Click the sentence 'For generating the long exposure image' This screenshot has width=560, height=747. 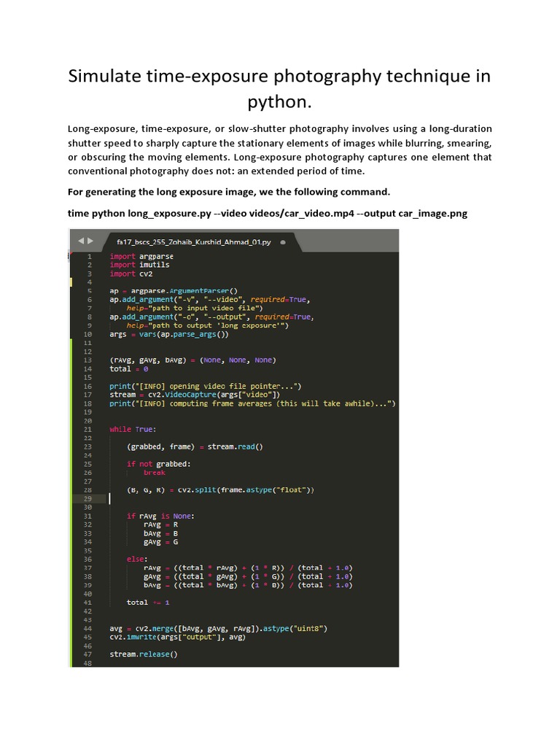pyautogui.click(x=228, y=192)
